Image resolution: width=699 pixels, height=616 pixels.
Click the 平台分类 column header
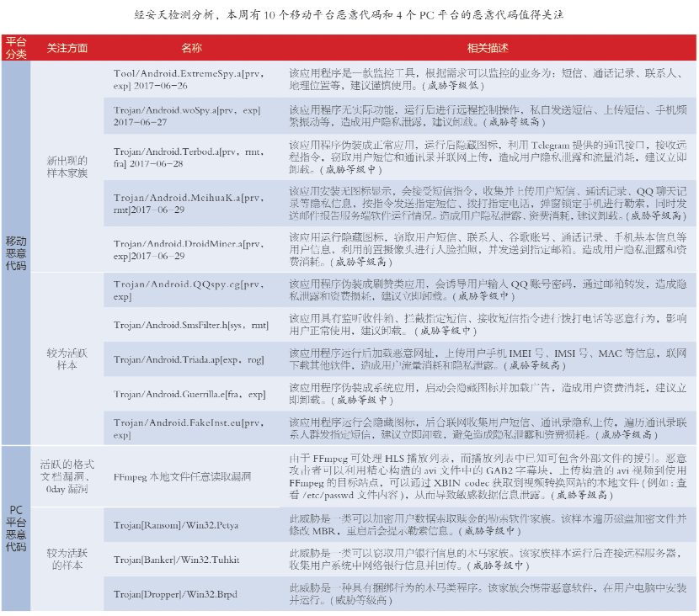(16, 48)
